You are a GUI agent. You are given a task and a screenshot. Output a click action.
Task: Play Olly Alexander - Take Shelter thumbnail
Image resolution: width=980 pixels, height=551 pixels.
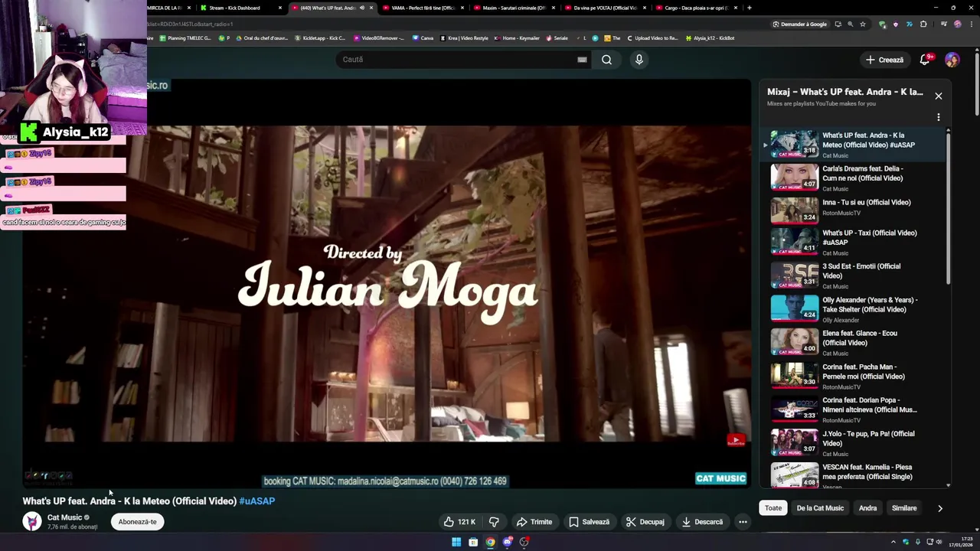(795, 308)
